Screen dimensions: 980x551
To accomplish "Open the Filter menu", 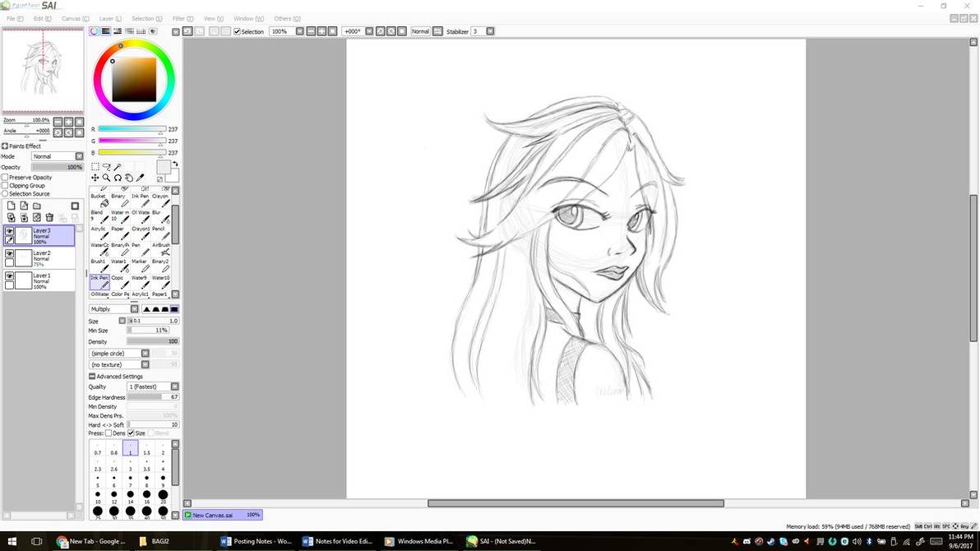I will coord(183,18).
